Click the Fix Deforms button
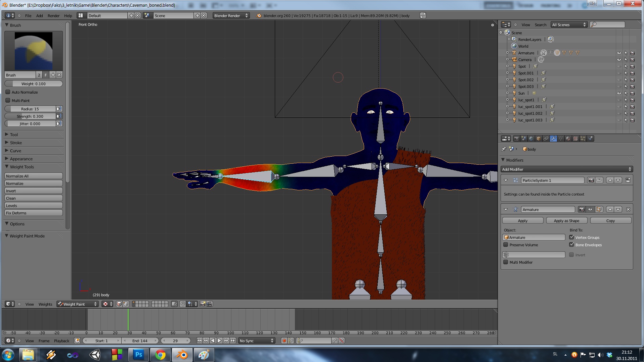The image size is (644, 362). [34, 213]
